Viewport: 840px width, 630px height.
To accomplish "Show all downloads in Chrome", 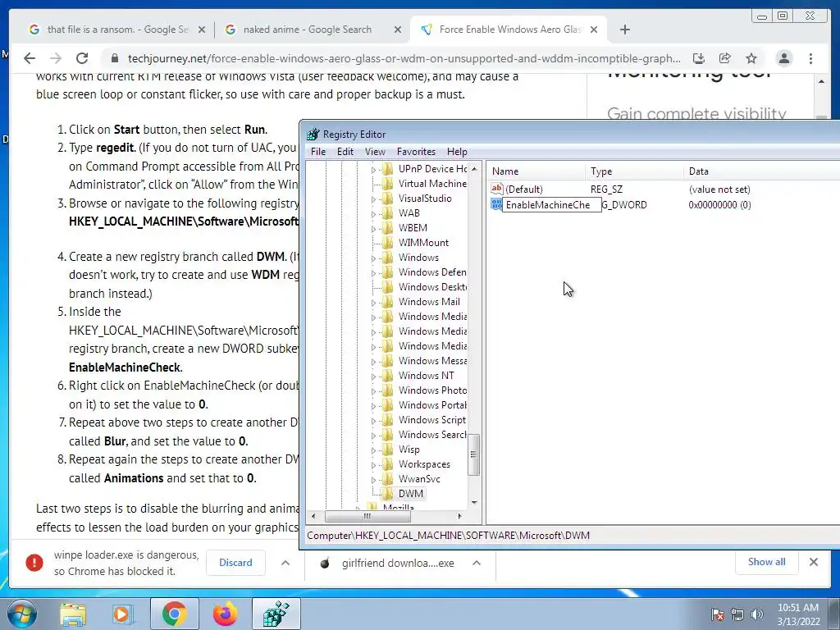I will click(767, 562).
